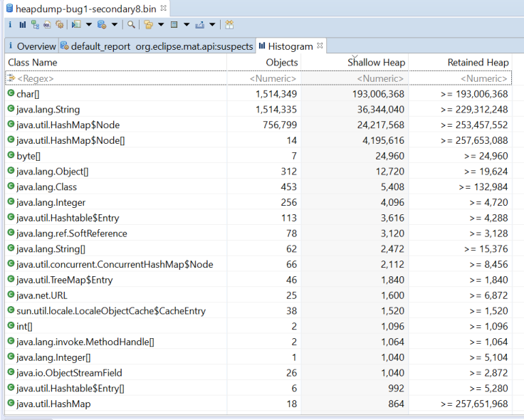Select the java.lang.Object[] row
Image resolution: width=524 pixels, height=420 pixels.
click(x=258, y=172)
